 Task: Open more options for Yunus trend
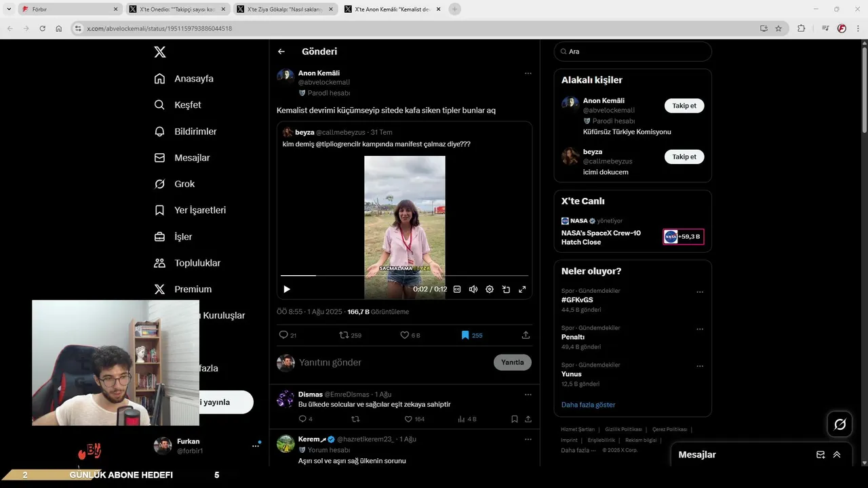click(x=700, y=367)
